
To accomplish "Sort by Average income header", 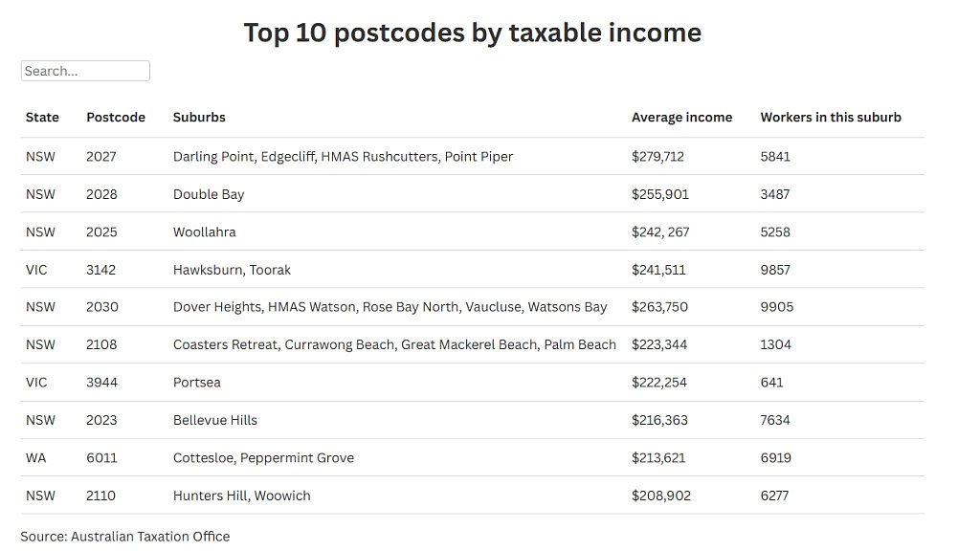I will (x=681, y=118).
